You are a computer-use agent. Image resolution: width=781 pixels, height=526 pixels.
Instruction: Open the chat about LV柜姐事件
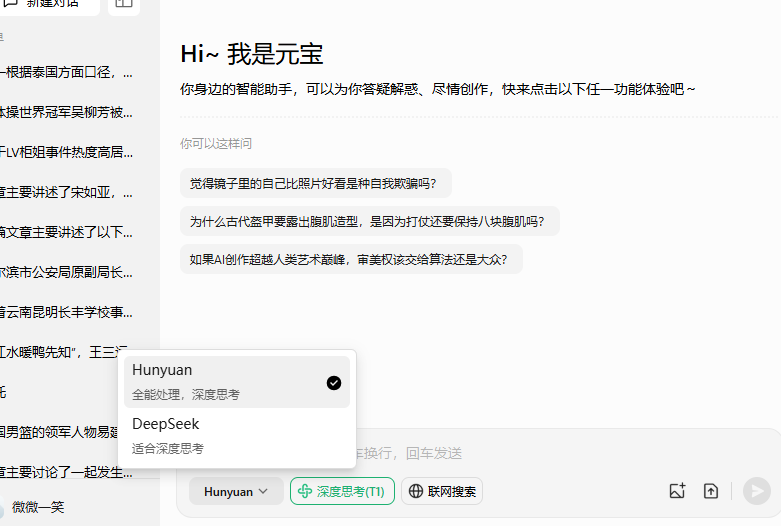click(x=67, y=152)
